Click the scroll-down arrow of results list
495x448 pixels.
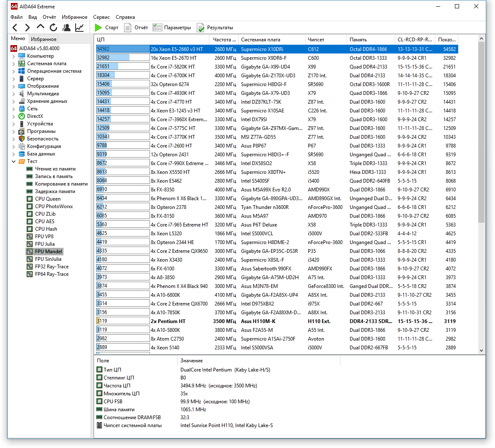click(481, 350)
